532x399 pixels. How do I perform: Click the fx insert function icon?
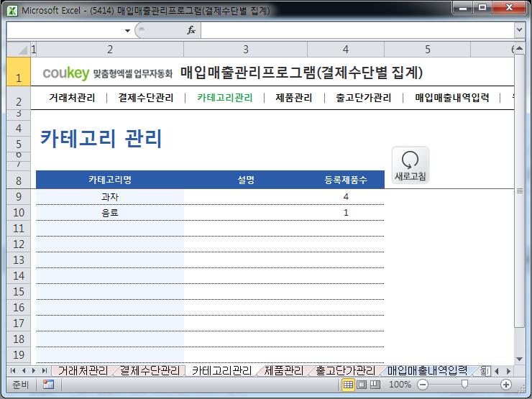click(x=191, y=30)
